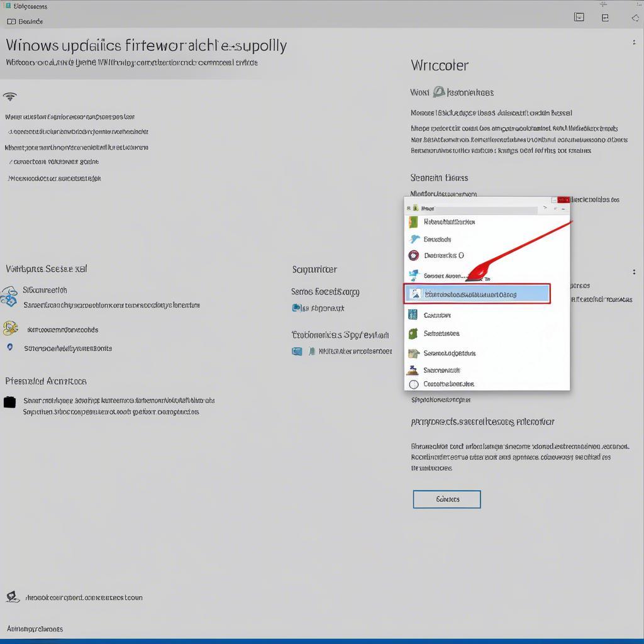Click the open-book icon below the title bar
This screenshot has height=644, width=644.
coord(11,21)
